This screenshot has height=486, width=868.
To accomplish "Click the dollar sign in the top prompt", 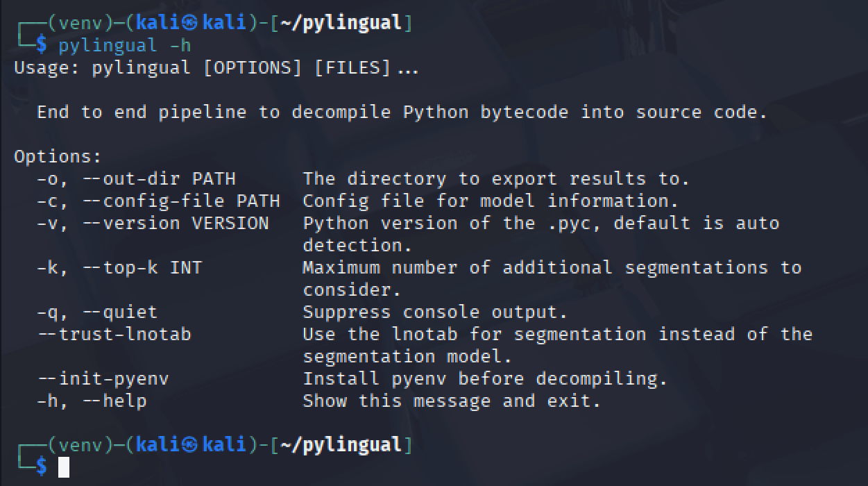I will pos(42,46).
